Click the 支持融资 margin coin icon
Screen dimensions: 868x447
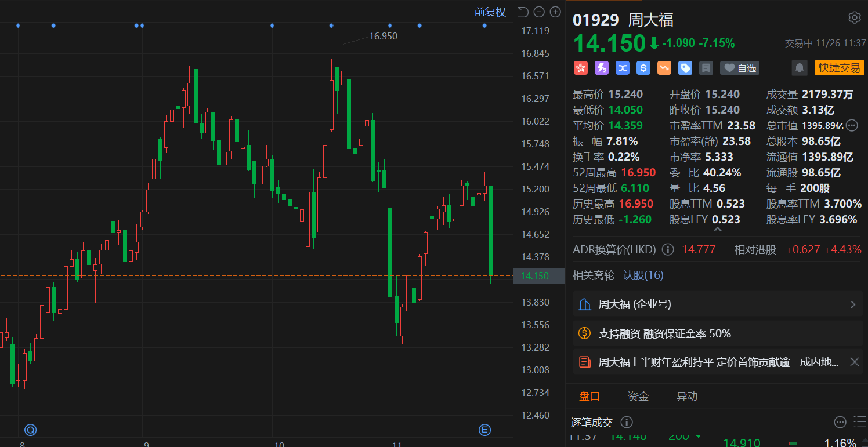pyautogui.click(x=585, y=333)
